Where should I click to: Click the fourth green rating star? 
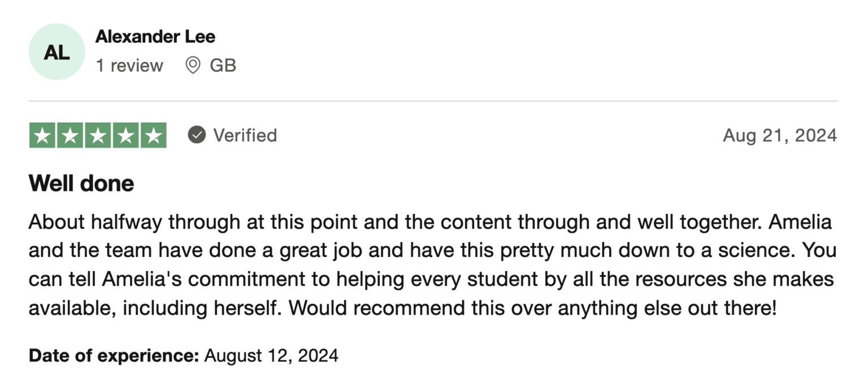click(125, 136)
